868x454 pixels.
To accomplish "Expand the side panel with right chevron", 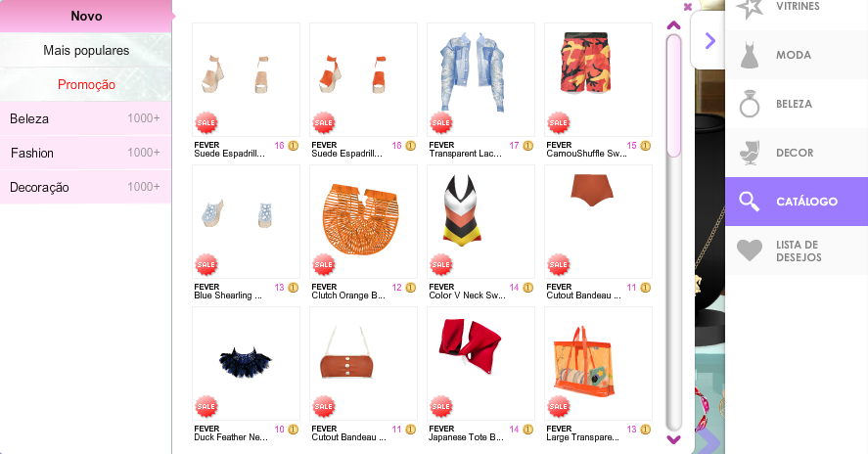I will (x=709, y=40).
